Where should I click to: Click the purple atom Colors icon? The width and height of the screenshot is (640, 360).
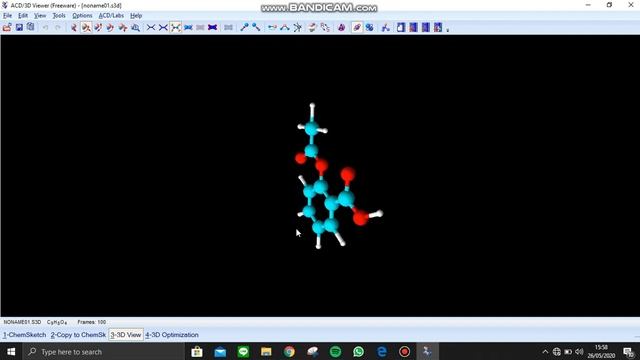pyautogui.click(x=341, y=27)
